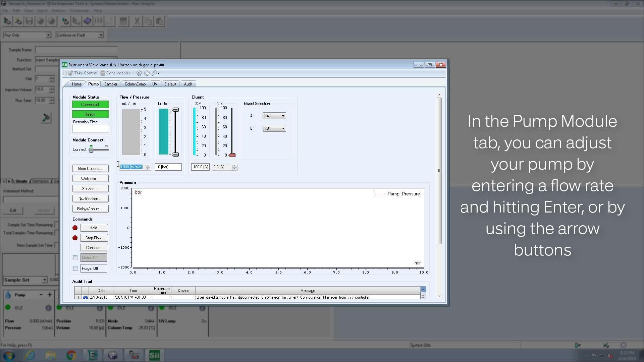Open Chrome from the Windows taskbar
Image resolution: width=644 pixels, height=362 pixels.
(x=71, y=355)
